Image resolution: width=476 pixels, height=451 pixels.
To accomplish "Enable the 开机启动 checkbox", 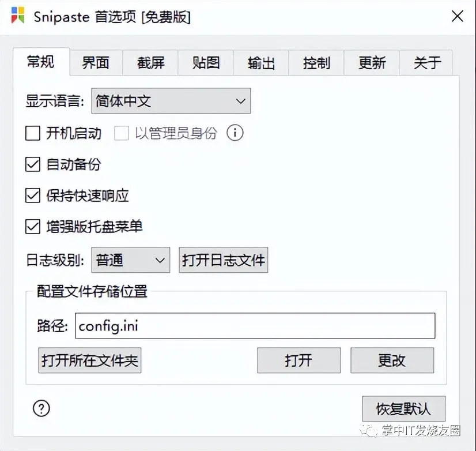I will [x=33, y=134].
